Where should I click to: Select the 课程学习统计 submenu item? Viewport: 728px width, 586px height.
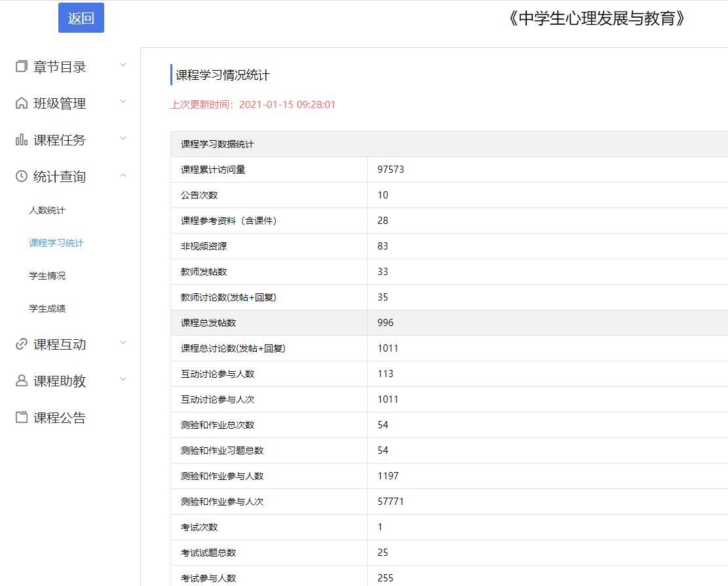click(56, 243)
